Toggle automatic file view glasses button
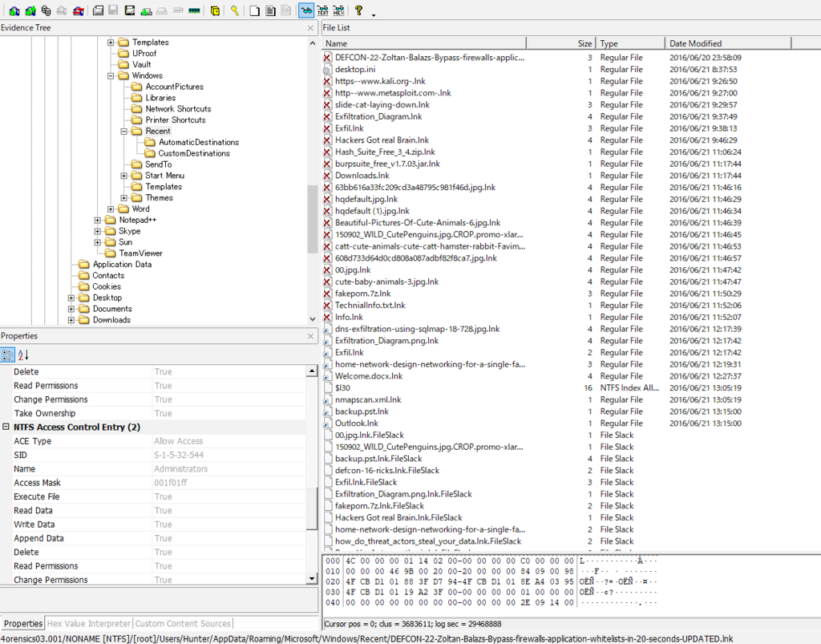The width and height of the screenshot is (821, 644). (306, 10)
